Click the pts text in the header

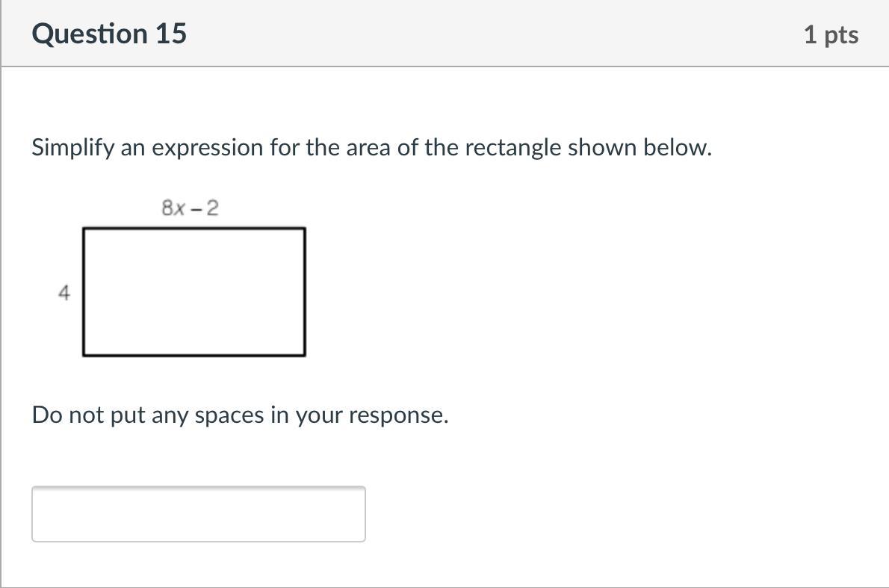(x=841, y=34)
